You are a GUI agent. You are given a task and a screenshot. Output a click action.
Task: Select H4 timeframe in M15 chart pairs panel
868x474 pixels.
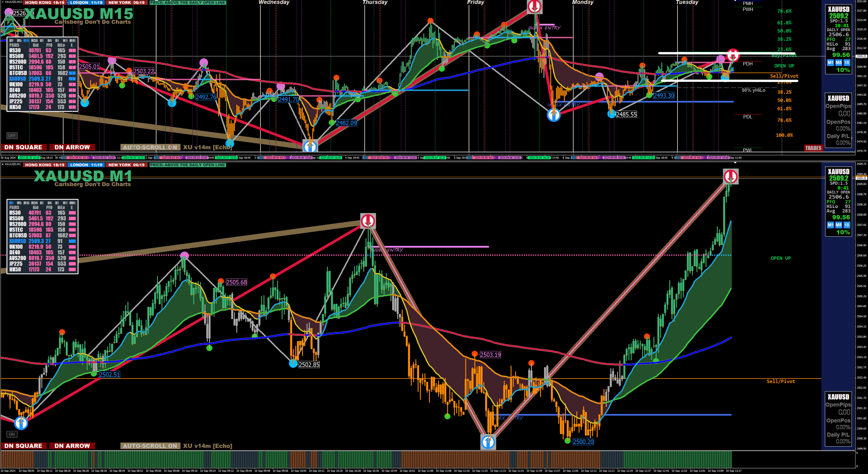point(49,40)
